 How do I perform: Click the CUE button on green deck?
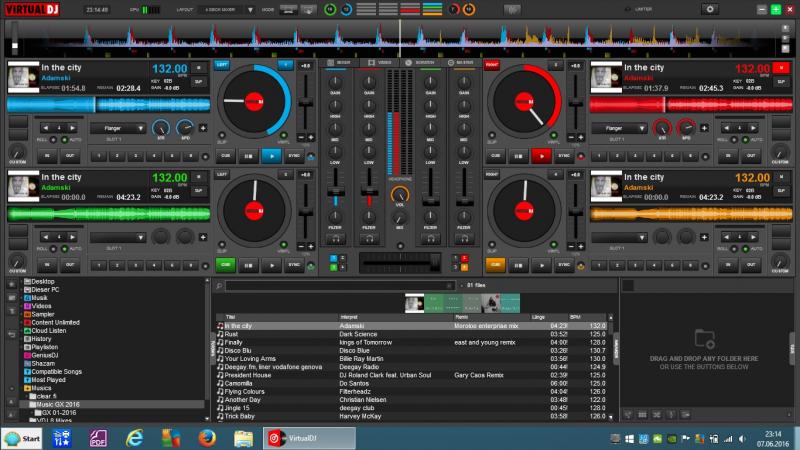coord(224,265)
